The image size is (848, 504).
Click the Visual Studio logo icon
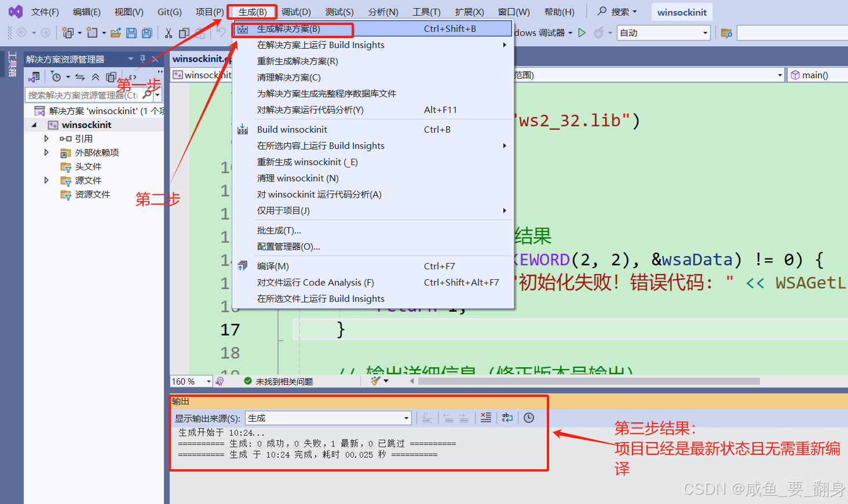pos(16,12)
